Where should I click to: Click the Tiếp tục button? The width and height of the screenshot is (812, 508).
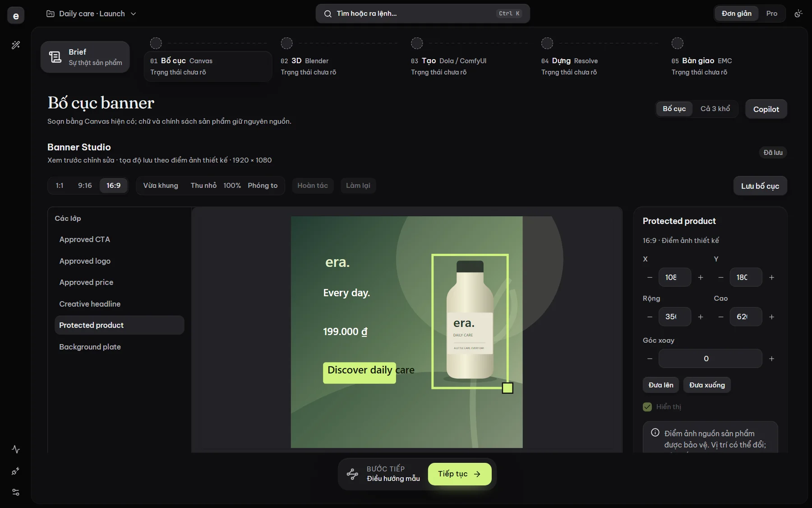[460, 474]
